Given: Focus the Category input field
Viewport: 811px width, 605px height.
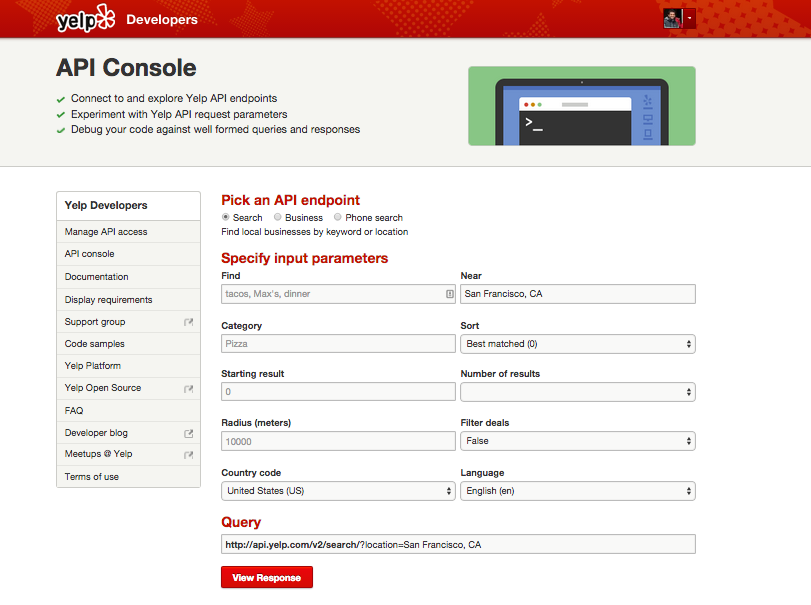Looking at the screenshot, I should point(338,344).
